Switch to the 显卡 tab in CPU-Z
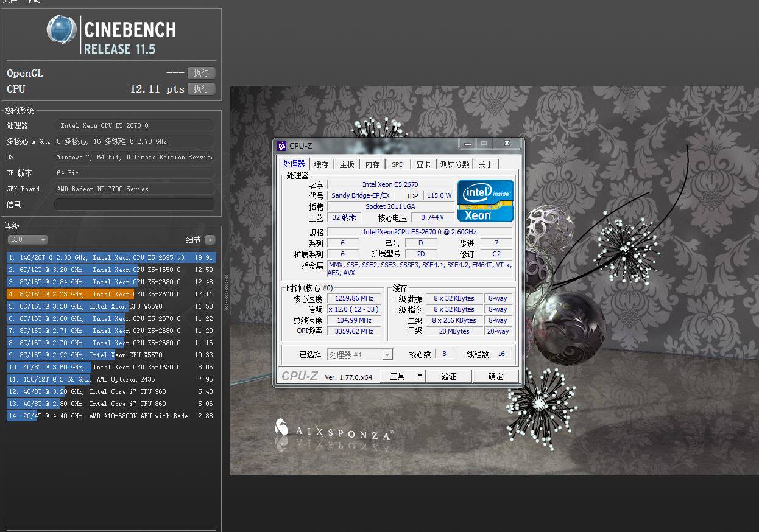The height and width of the screenshot is (532, 759). pyautogui.click(x=423, y=164)
